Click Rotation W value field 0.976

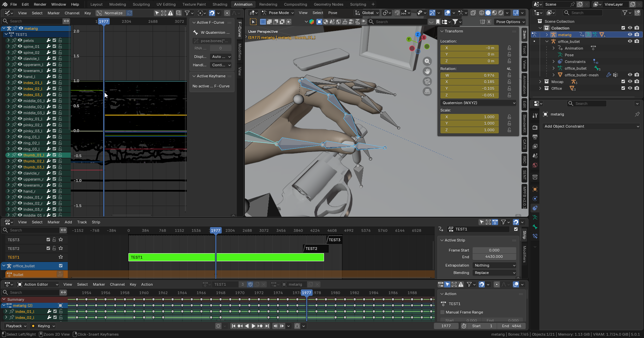[x=470, y=75]
